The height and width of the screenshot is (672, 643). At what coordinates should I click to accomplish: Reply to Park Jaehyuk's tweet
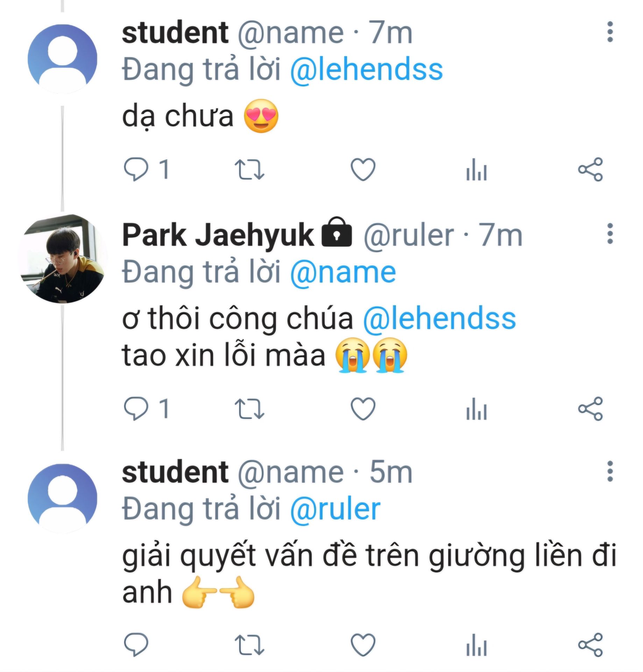pyautogui.click(x=136, y=408)
